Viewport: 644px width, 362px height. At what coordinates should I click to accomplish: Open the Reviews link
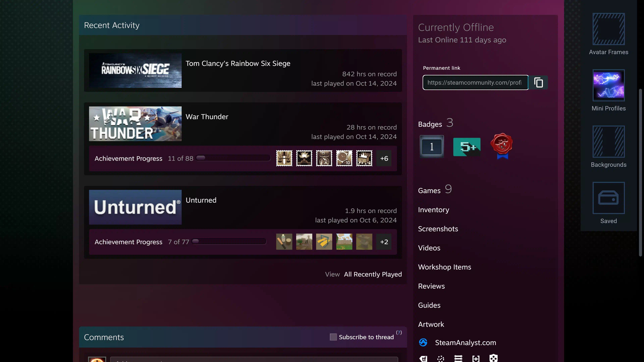point(431,286)
